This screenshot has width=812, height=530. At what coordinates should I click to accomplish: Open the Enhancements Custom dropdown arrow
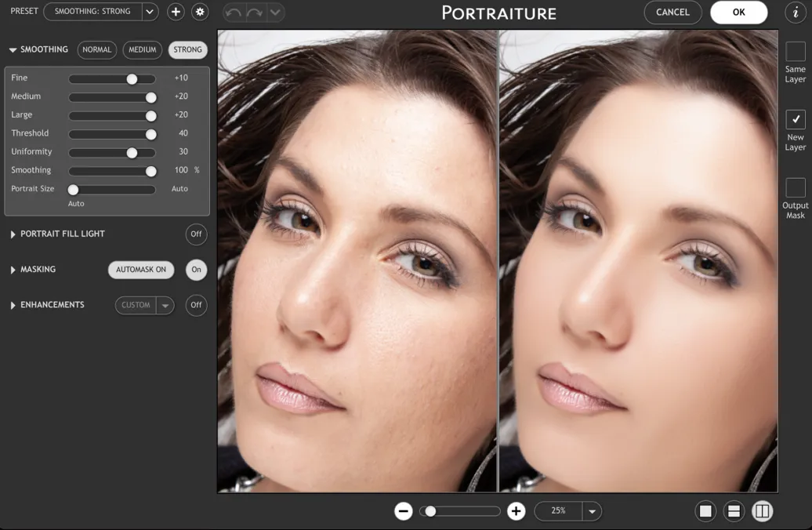coord(165,305)
